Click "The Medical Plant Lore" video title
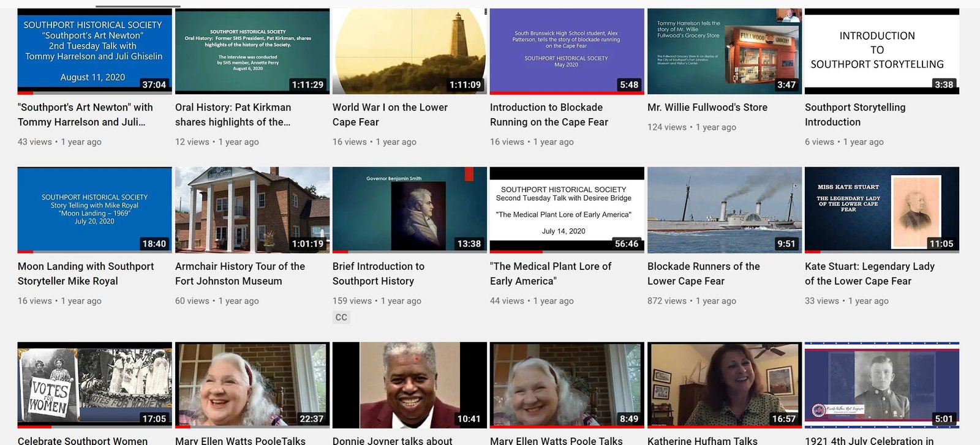This screenshot has height=445, width=980. [550, 274]
